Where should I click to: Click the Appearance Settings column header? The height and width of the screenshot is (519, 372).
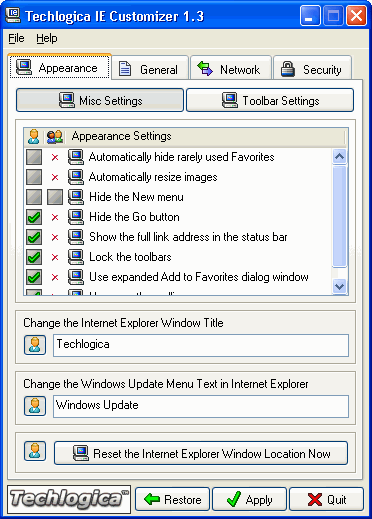[x=121, y=136]
